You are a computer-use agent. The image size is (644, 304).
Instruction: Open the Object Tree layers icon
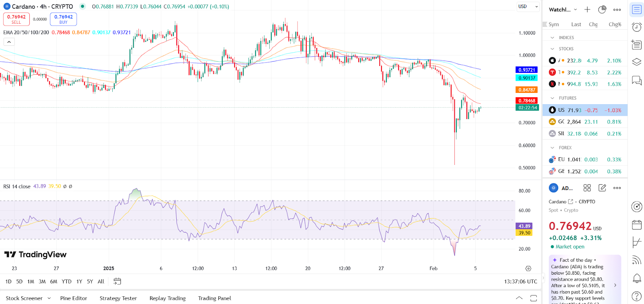[636, 62]
